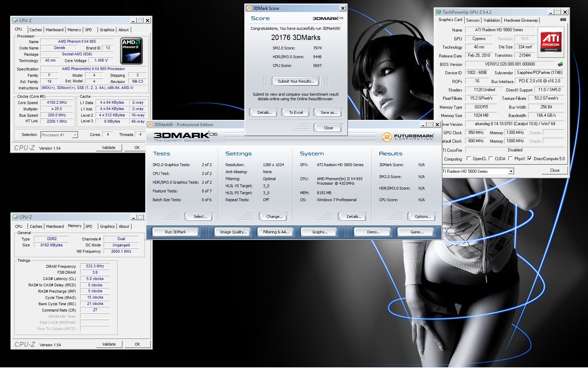Open the Processor #1 selection dropdown

pos(75,135)
